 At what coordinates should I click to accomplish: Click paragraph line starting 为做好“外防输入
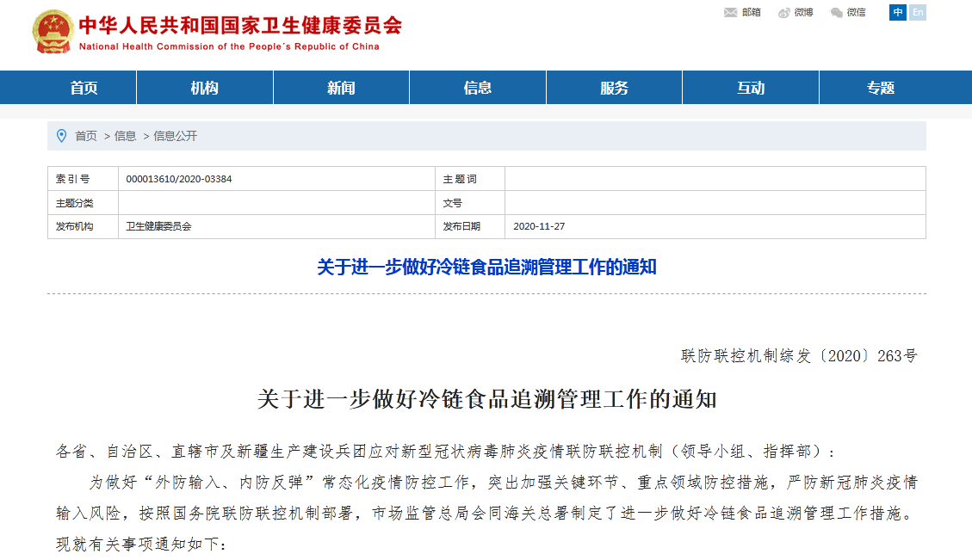pyautogui.click(x=504, y=482)
